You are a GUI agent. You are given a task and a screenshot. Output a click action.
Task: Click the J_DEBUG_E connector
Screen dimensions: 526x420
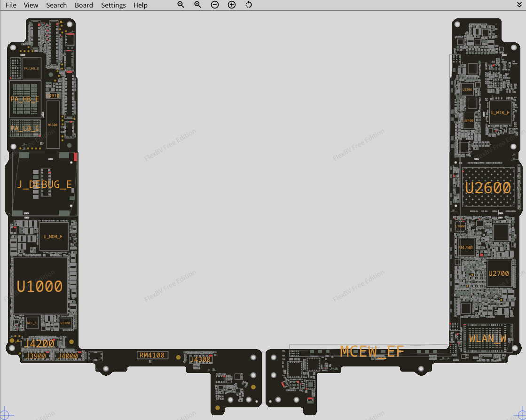44,184
